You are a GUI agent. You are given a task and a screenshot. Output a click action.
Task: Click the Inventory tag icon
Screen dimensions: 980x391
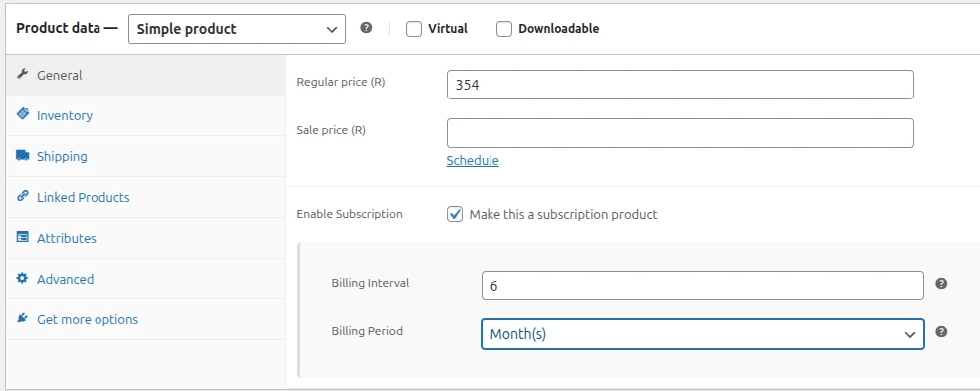pos(23,115)
